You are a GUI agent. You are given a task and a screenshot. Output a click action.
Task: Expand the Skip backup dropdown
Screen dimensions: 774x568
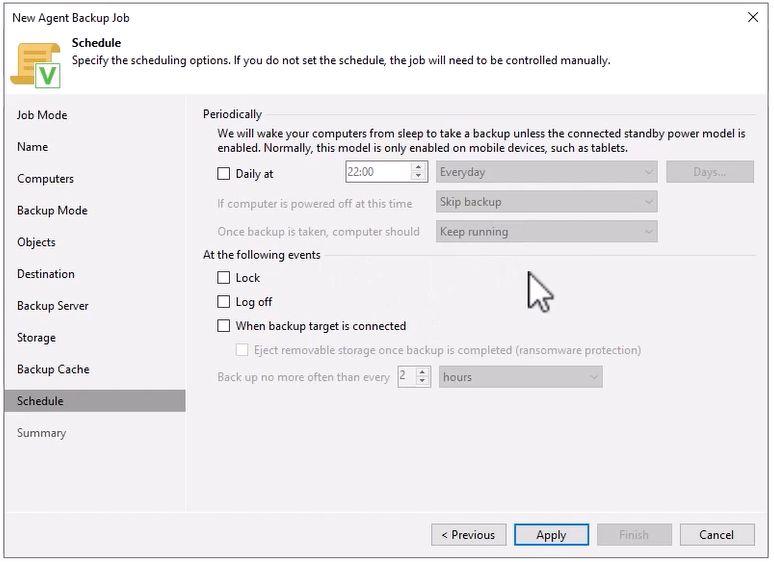(x=547, y=202)
